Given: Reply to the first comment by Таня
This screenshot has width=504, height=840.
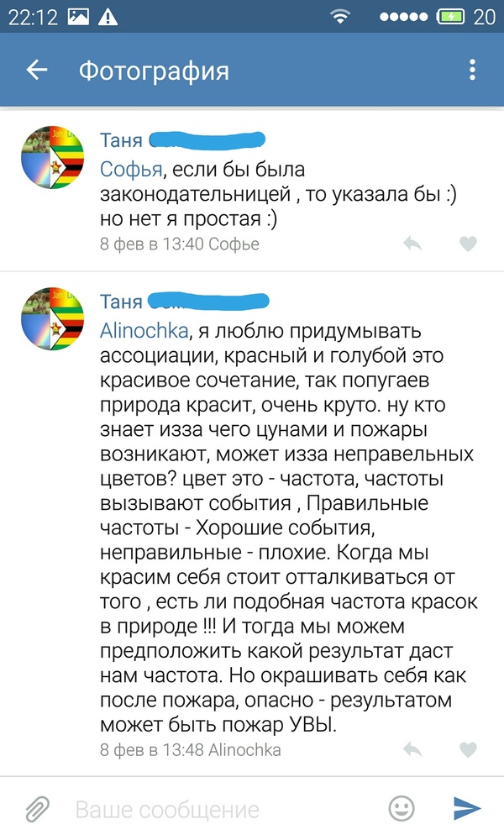Looking at the screenshot, I should click(412, 244).
